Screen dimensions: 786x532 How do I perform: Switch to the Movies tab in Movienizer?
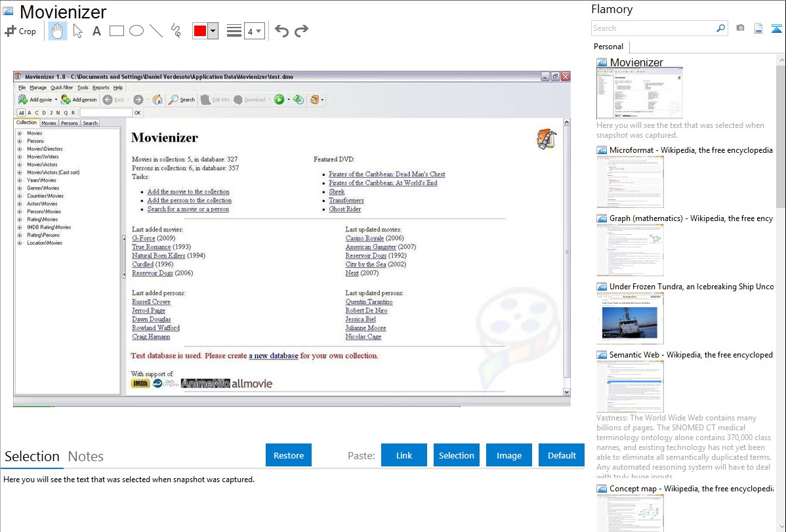(49, 123)
